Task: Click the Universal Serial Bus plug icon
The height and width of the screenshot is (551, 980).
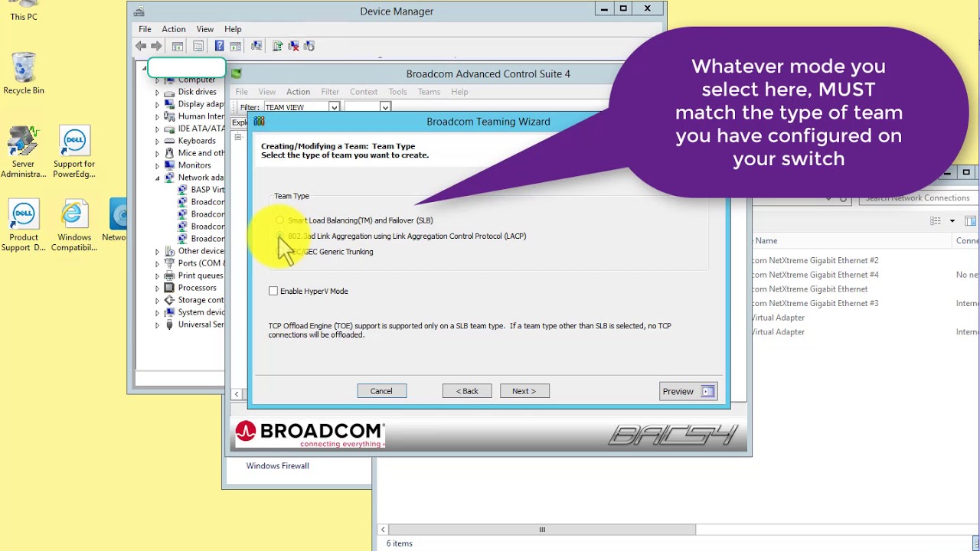Action: (x=169, y=324)
